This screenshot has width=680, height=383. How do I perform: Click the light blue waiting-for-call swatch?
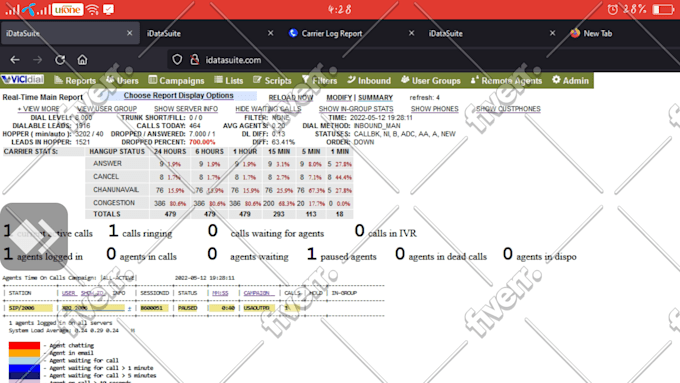click(x=24, y=360)
